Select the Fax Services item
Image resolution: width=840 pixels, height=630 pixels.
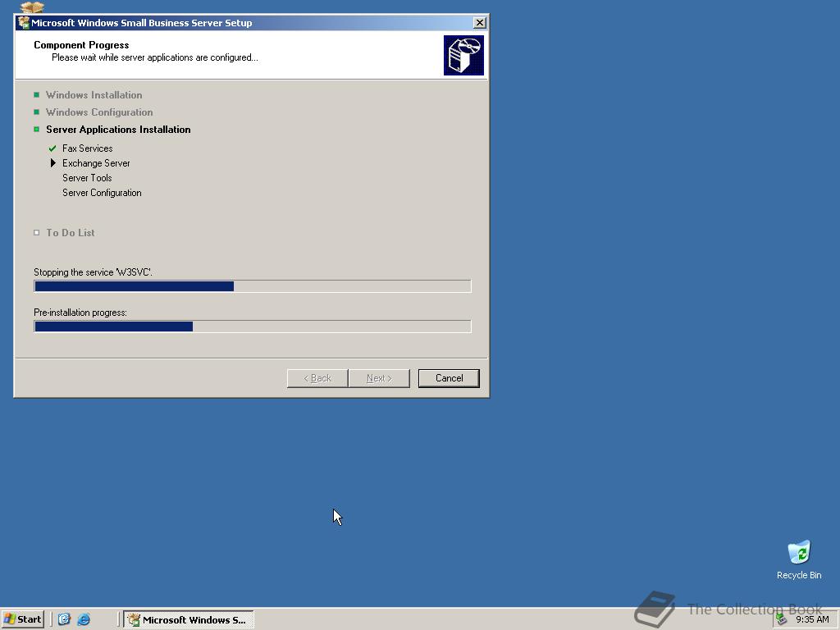pos(87,148)
